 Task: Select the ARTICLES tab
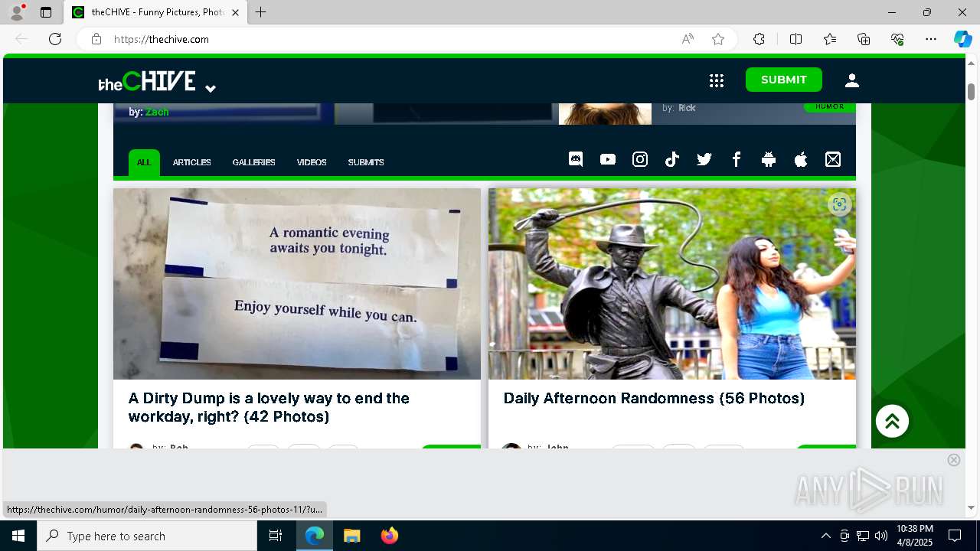191,162
